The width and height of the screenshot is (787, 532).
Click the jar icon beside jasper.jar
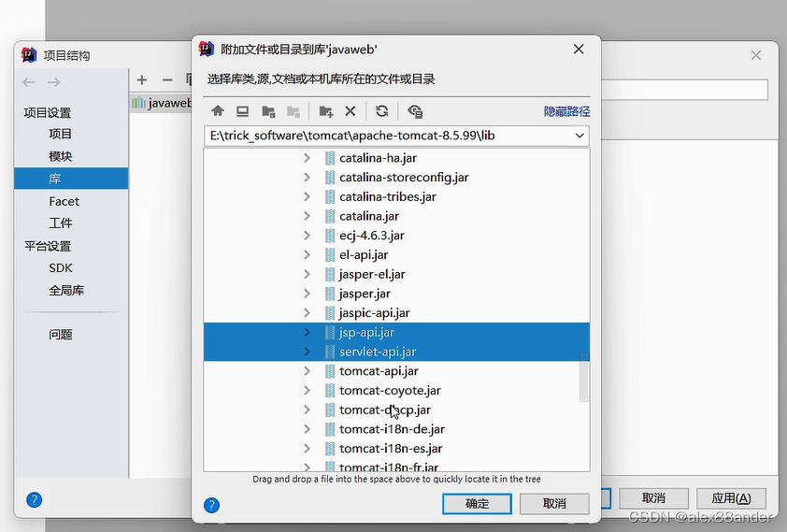(330, 294)
